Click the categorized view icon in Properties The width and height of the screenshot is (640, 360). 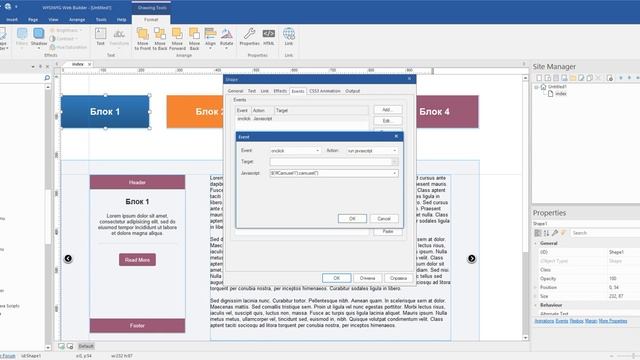point(538,233)
